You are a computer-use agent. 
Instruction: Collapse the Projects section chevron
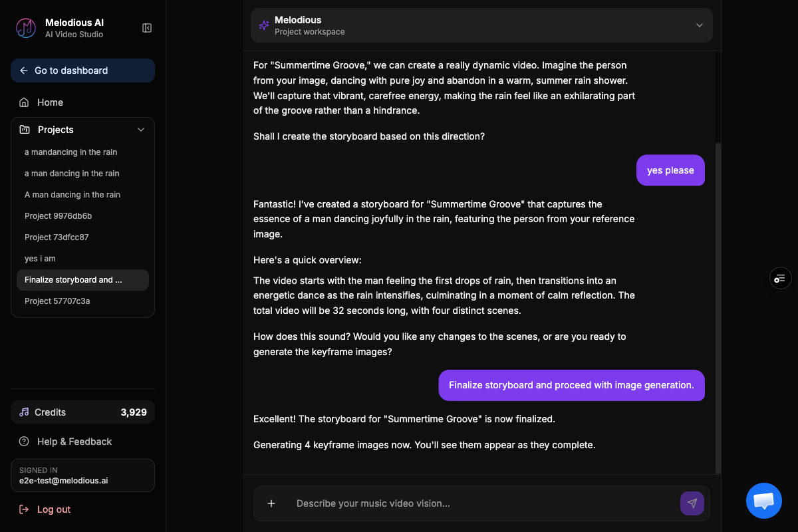[141, 130]
